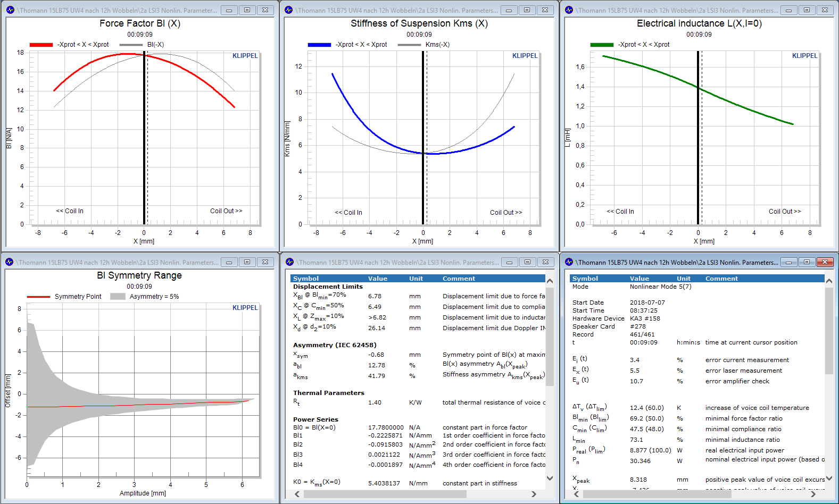Minimize the Bl Symmetry Range window
Screen dimensions: 839x504
pos(229,262)
